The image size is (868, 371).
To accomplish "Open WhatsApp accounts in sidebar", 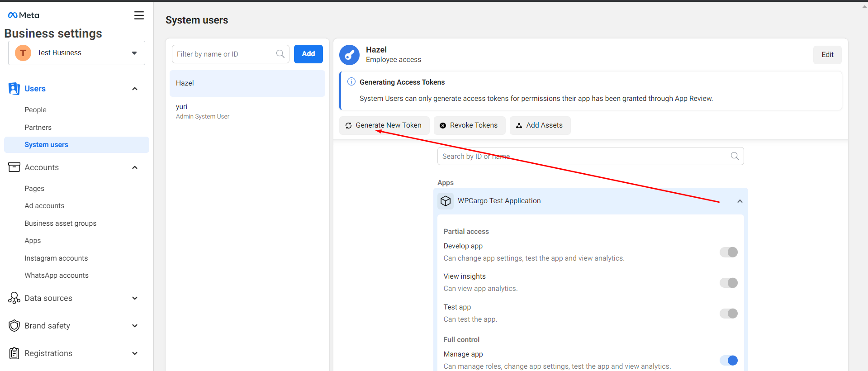I will click(57, 276).
